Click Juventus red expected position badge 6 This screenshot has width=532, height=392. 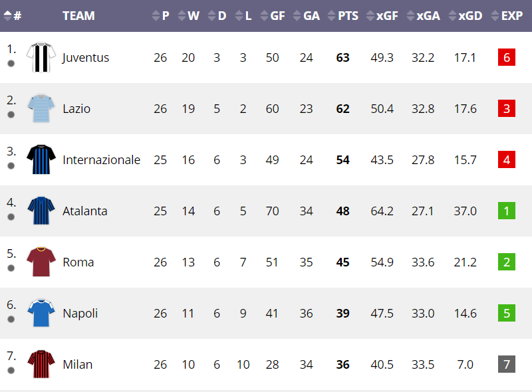(x=507, y=57)
